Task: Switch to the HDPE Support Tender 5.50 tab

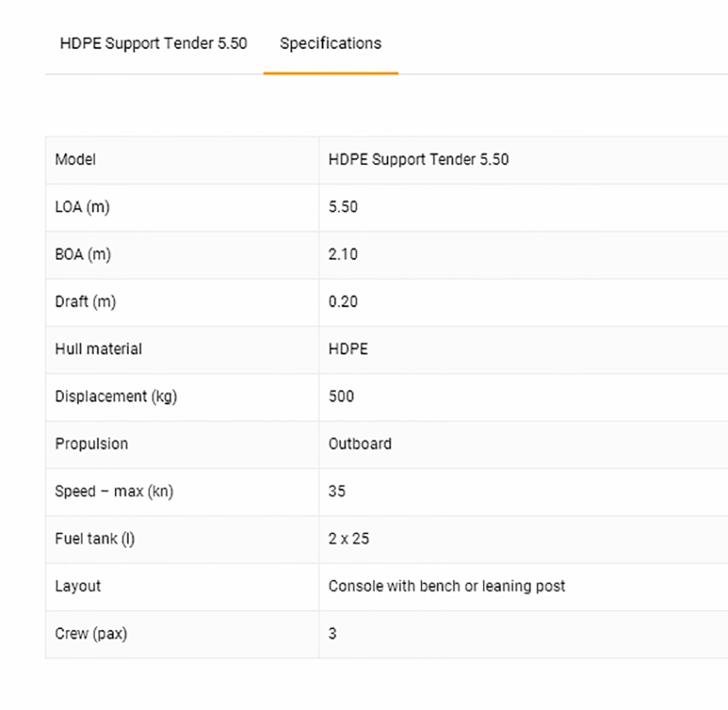Action: pyautogui.click(x=153, y=44)
